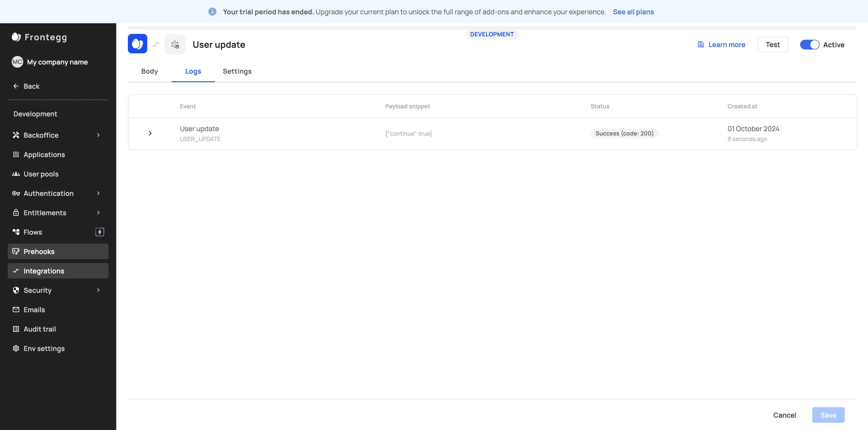Click the {"continue":true} payload snippet
The height and width of the screenshot is (430, 868).
pyautogui.click(x=408, y=134)
